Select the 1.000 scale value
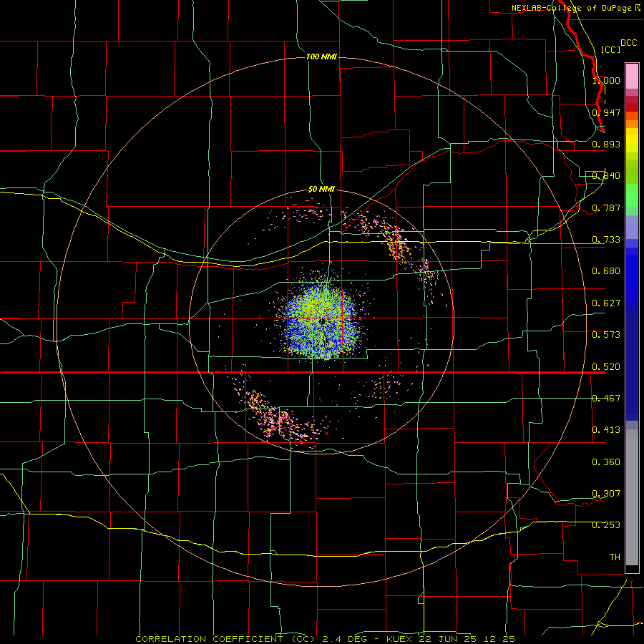 point(606,80)
